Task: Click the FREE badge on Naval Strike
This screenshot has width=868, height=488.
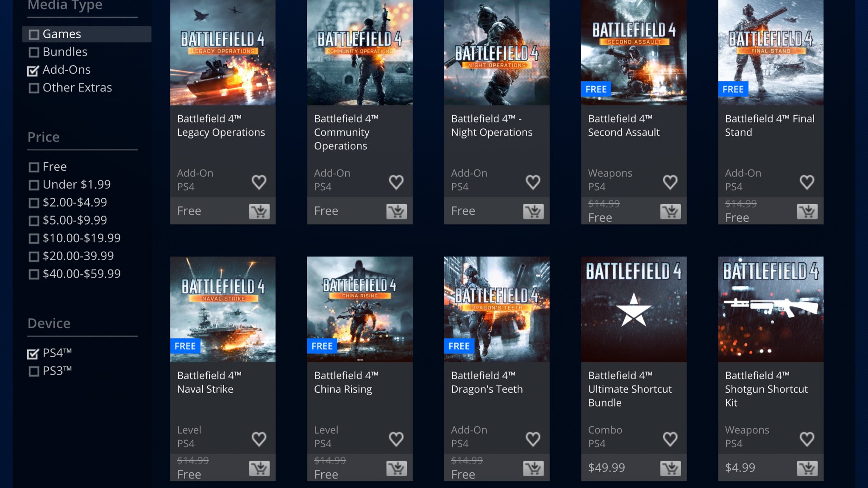Action: 185,346
